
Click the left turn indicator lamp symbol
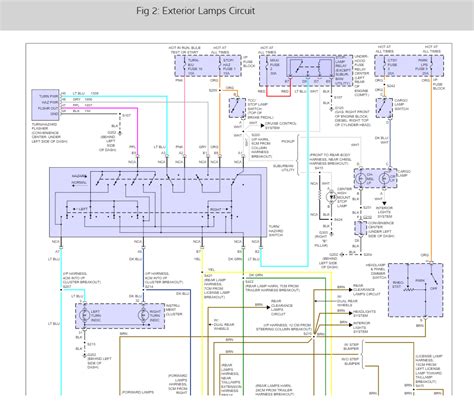pyautogui.click(x=84, y=315)
